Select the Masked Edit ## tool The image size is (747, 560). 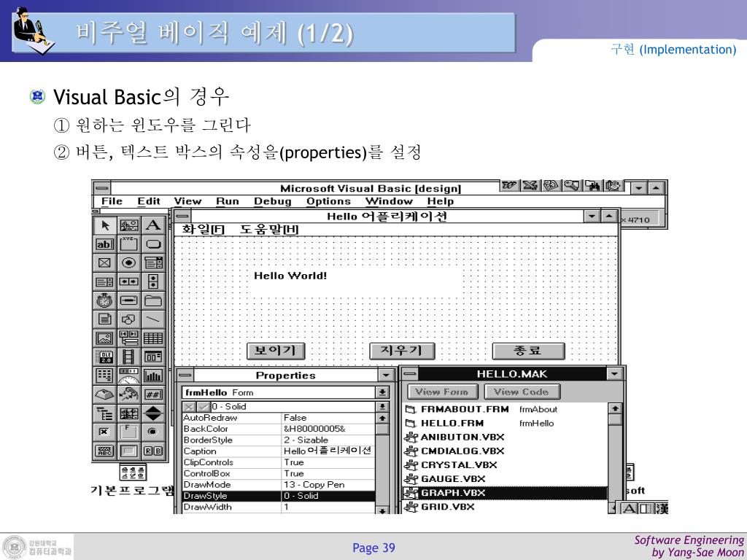153,394
